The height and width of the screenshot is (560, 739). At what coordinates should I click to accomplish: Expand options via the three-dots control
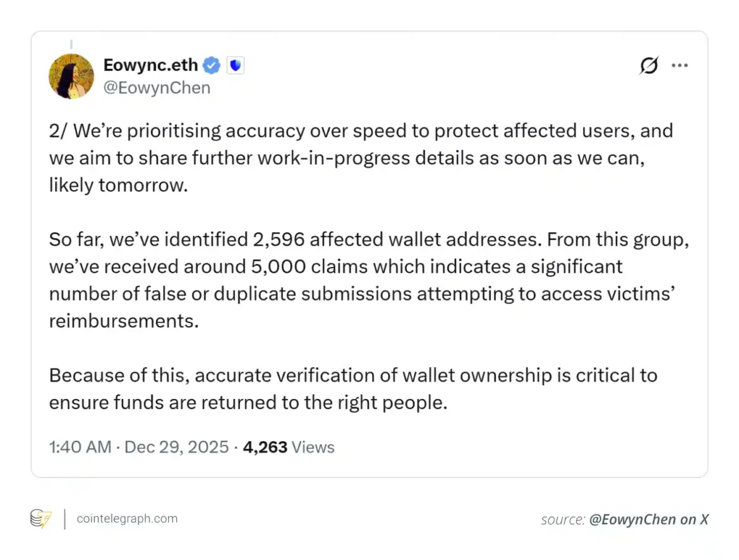pos(680,65)
